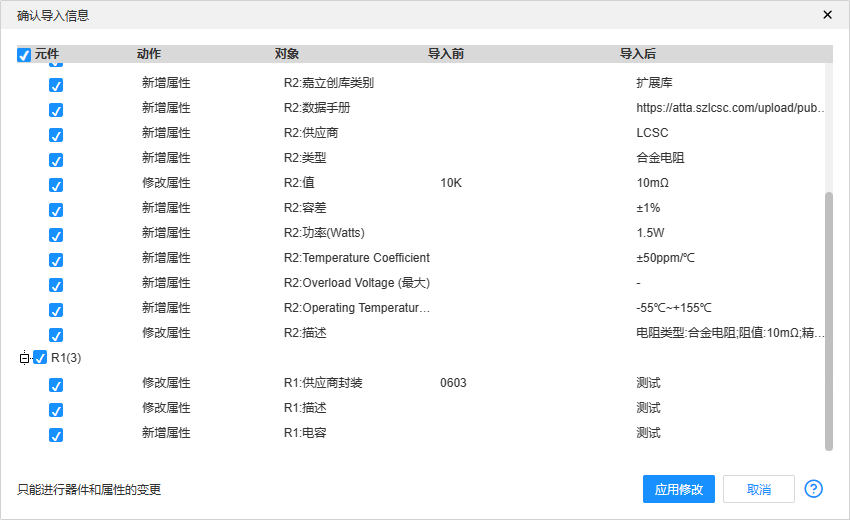
Task: Click the 动作 column header
Action: 149,54
